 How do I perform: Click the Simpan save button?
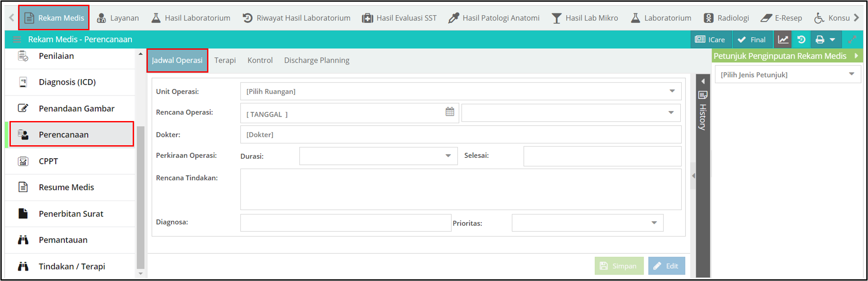(x=619, y=266)
